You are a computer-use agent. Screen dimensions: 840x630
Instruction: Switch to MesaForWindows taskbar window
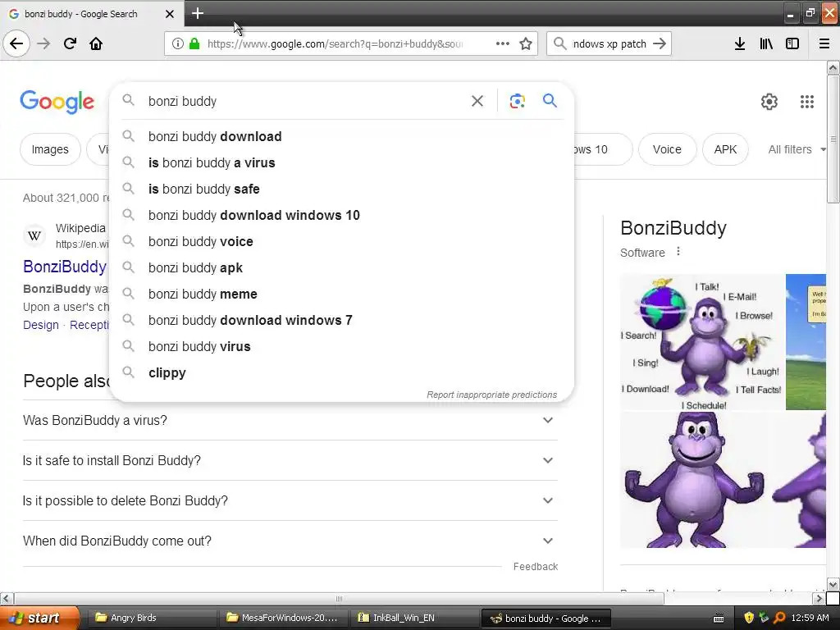282,618
